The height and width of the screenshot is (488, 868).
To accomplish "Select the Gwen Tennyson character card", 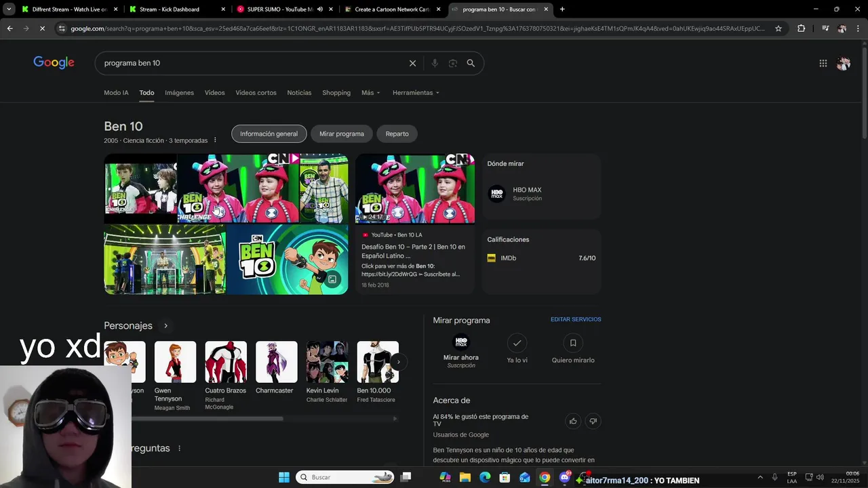I will tap(175, 376).
